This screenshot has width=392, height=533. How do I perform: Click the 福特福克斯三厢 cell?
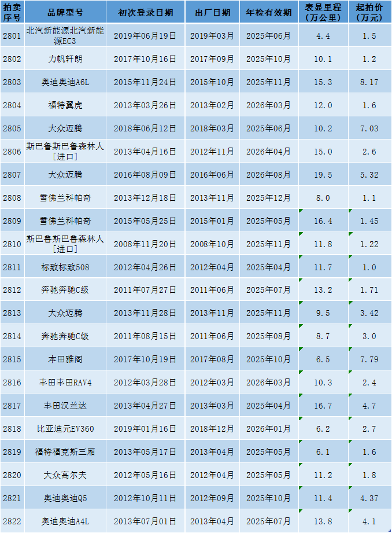click(x=65, y=452)
